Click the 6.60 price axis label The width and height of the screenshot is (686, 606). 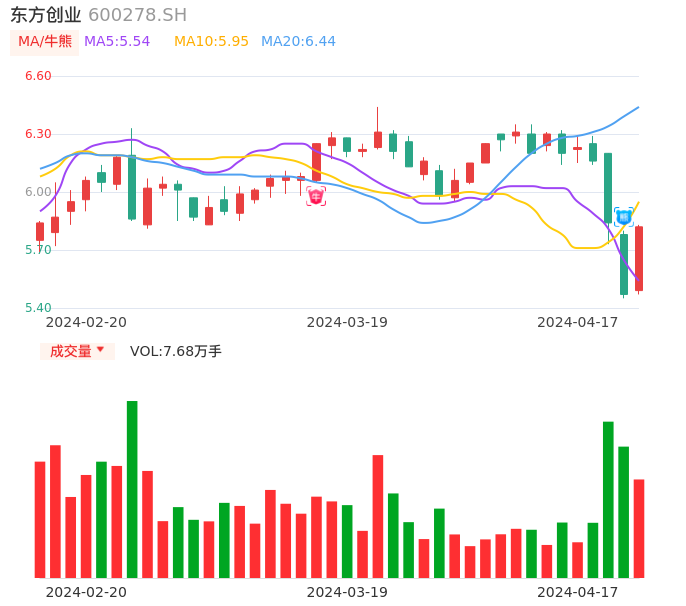click(38, 76)
